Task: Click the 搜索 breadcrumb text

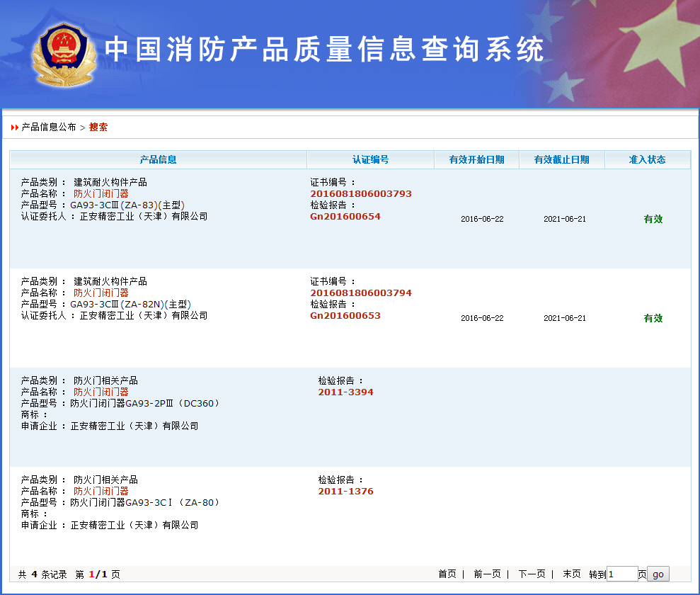Action: [98, 127]
